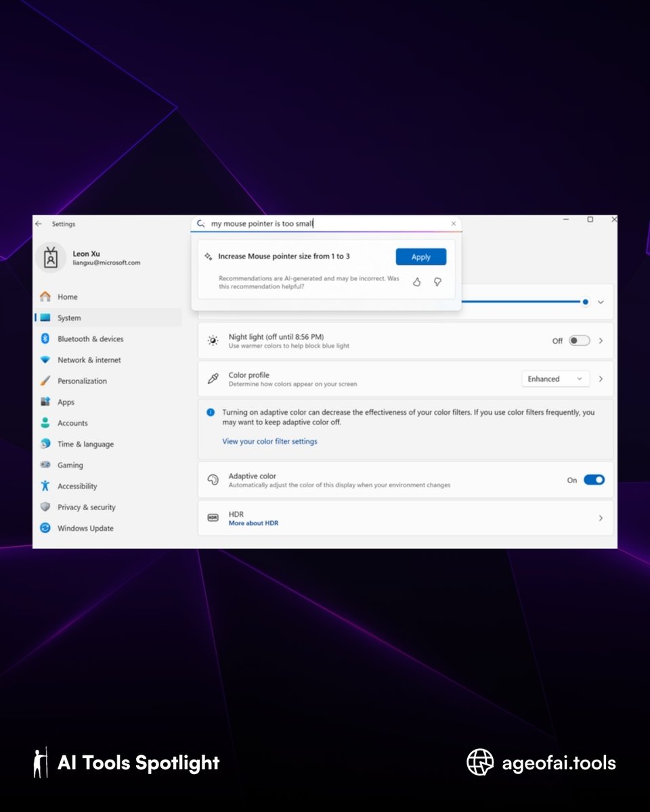The width and height of the screenshot is (650, 812).
Task: Select the Accessibility icon in sidebar
Action: click(x=46, y=486)
